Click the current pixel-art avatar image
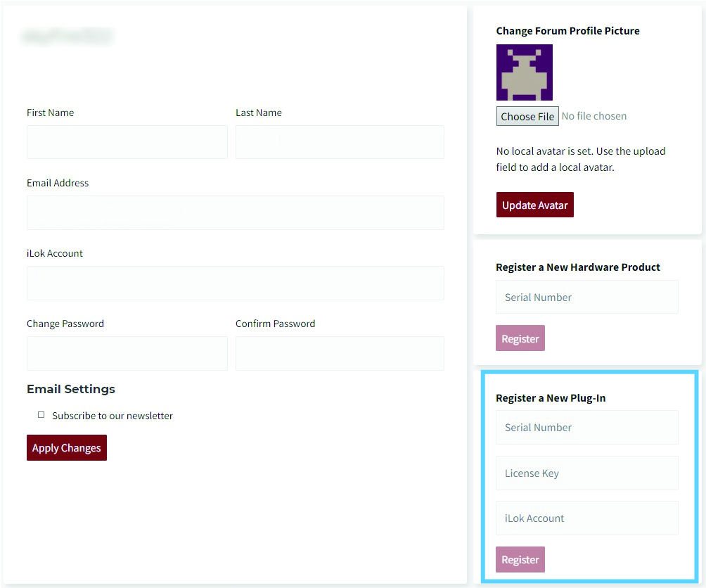This screenshot has height=588, width=706. click(524, 72)
